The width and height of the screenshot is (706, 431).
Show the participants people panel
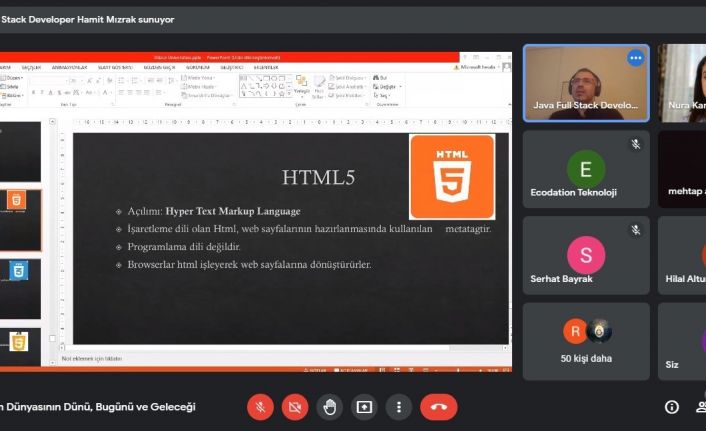pyautogui.click(x=701, y=407)
